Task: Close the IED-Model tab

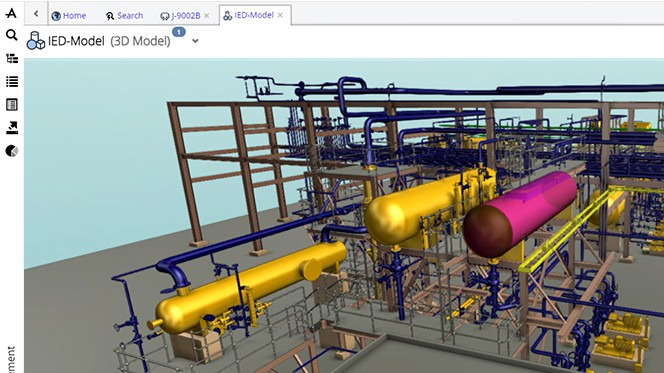Action: (280, 15)
